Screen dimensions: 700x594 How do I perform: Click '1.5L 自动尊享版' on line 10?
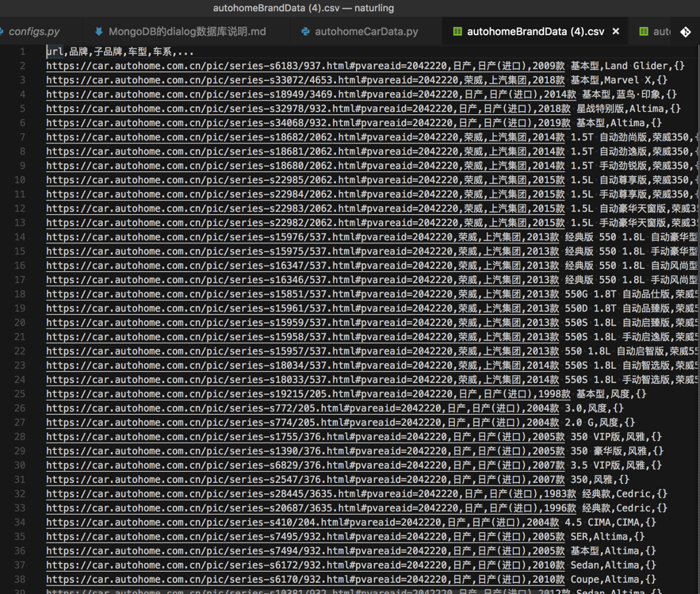pyautogui.click(x=609, y=181)
